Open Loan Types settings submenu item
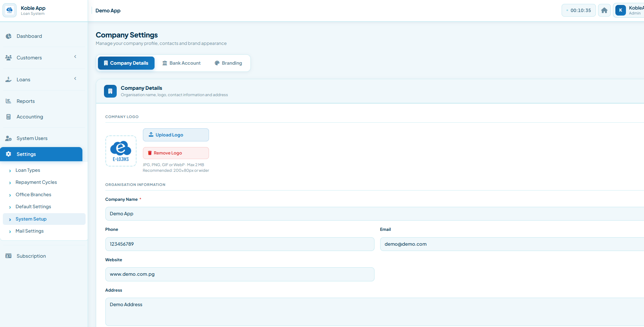 coord(28,170)
